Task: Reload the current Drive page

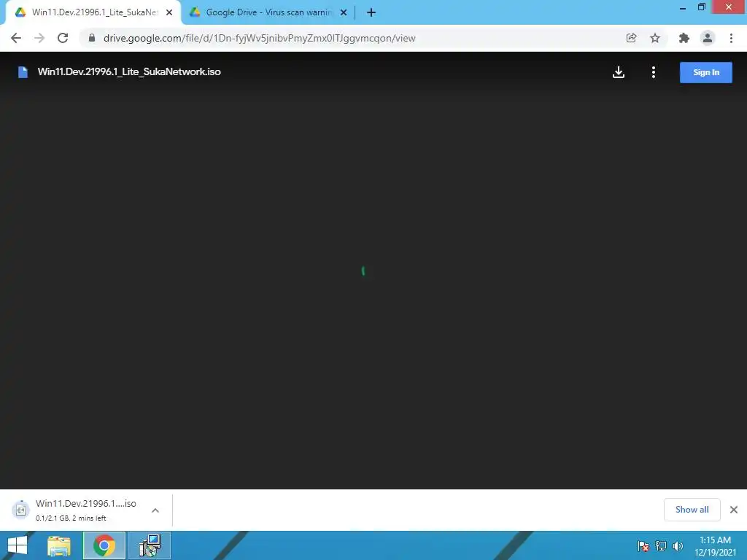Action: [x=63, y=38]
